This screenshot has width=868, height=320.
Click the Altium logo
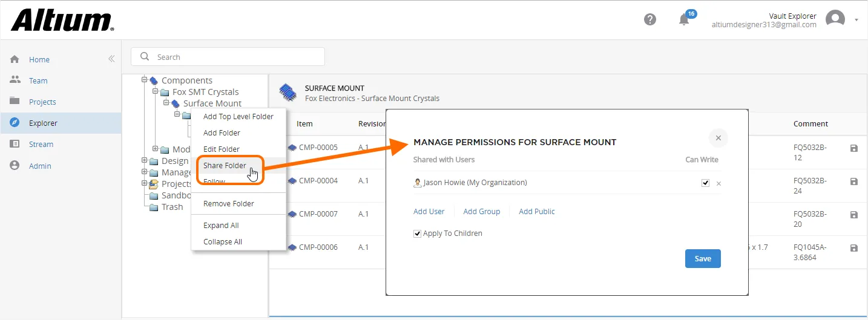click(62, 21)
